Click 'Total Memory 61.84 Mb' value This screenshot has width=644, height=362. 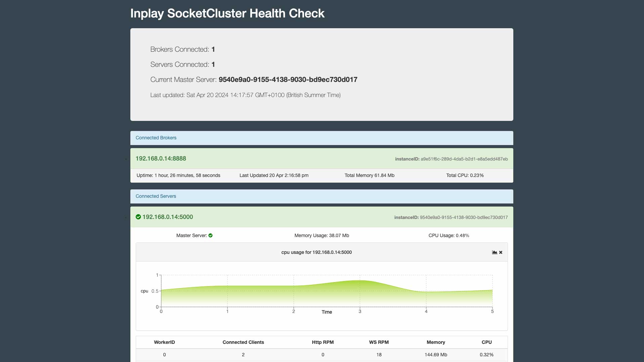(370, 175)
